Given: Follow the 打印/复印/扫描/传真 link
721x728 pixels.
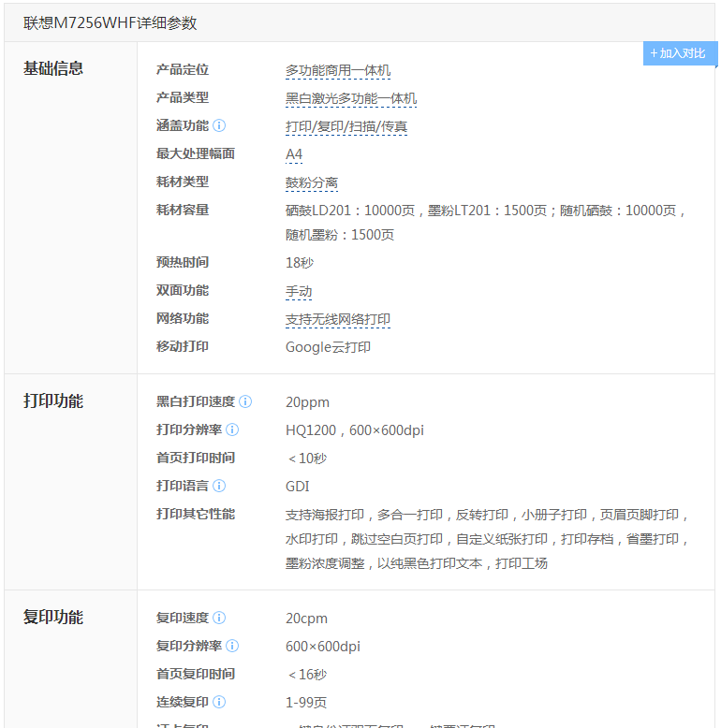Looking at the screenshot, I should [346, 126].
